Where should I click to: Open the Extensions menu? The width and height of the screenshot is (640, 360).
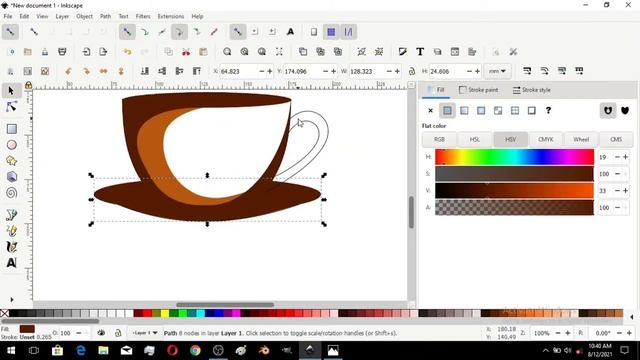point(171,16)
